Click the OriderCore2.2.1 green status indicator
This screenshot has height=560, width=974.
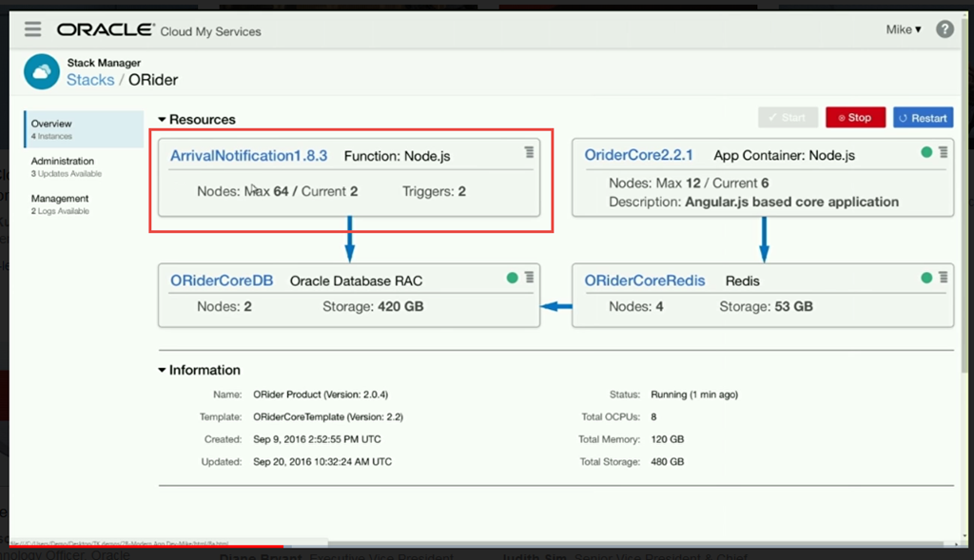926,152
